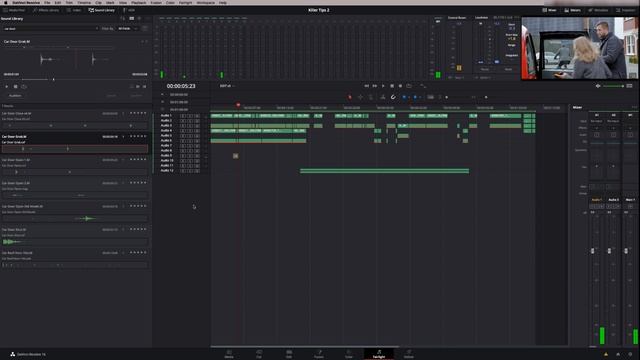Toggle the automation icon in transport

click(423, 86)
